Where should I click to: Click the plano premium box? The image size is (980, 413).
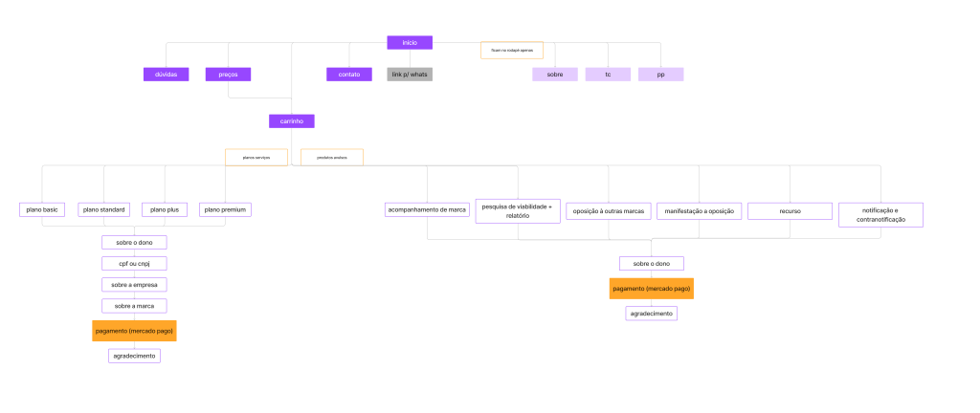coord(225,209)
